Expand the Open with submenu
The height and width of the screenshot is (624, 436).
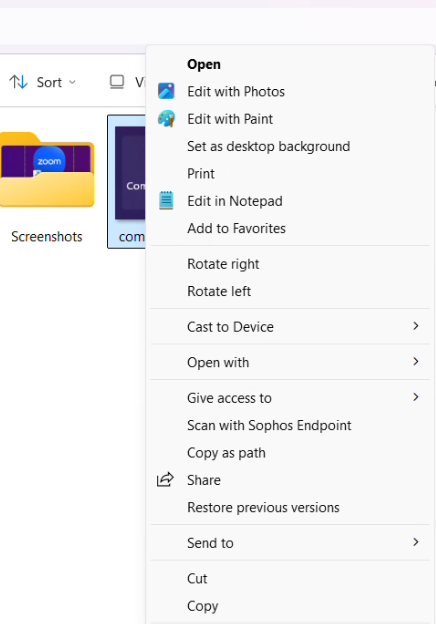[x=290, y=362]
